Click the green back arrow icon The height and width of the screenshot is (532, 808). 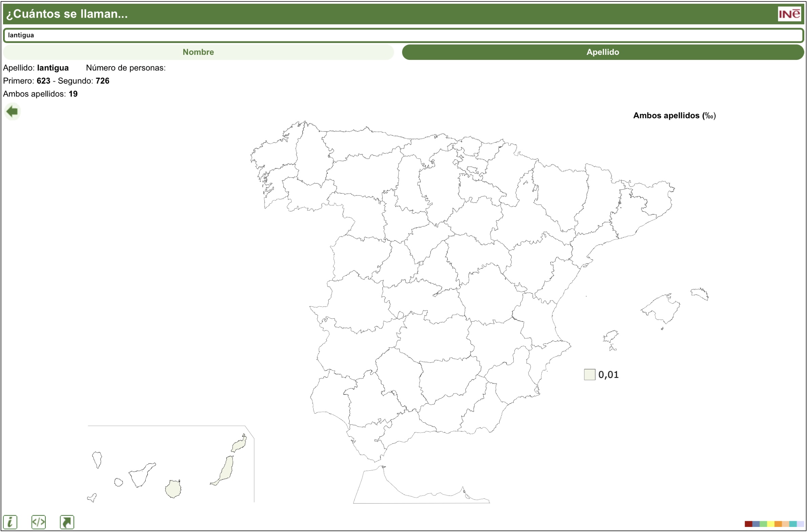(12, 111)
